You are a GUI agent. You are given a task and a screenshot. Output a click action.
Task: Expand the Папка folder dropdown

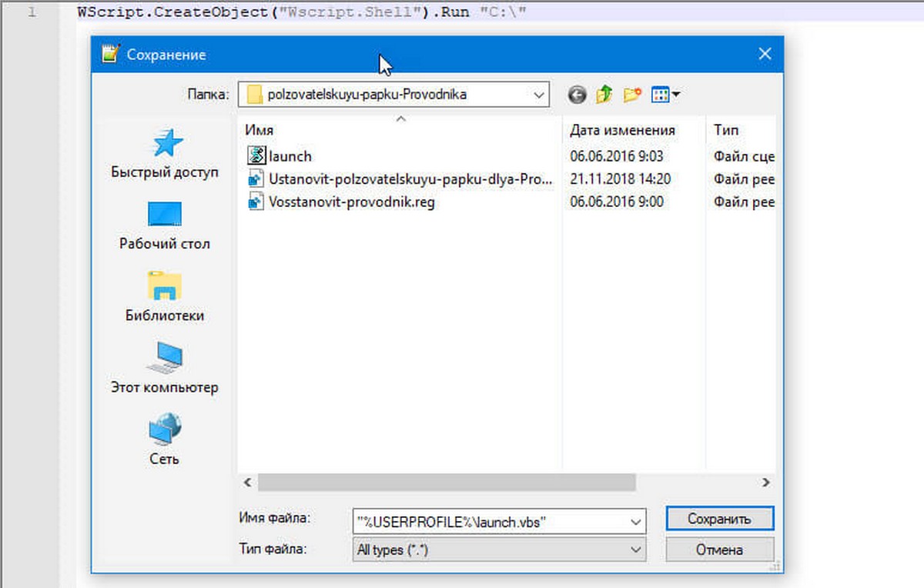click(538, 95)
